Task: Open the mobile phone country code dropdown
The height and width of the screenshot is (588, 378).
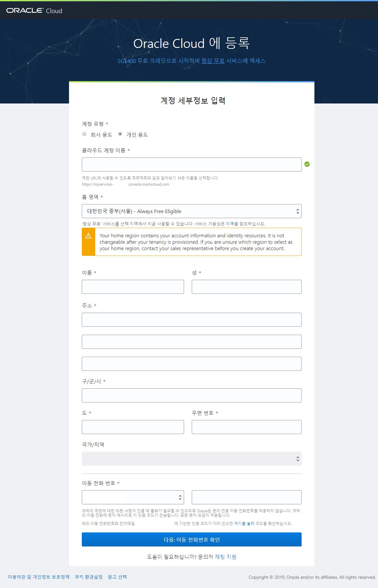Action: coord(133,497)
